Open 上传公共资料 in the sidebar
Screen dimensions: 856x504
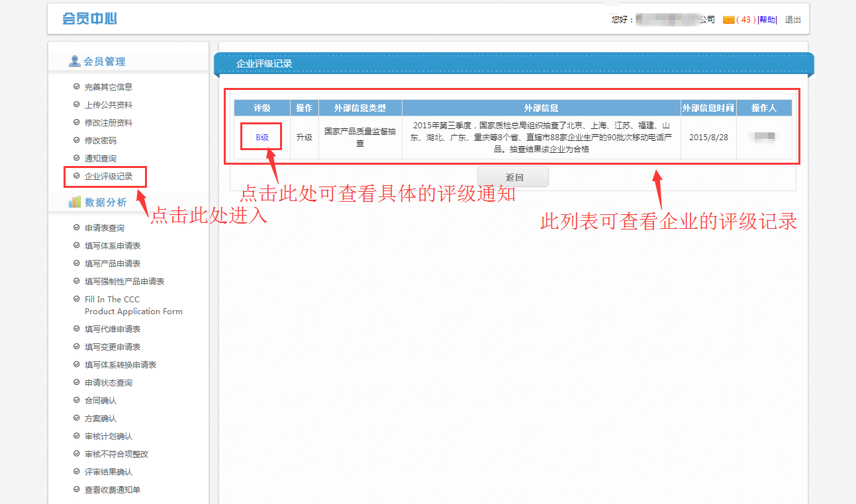pyautogui.click(x=109, y=105)
